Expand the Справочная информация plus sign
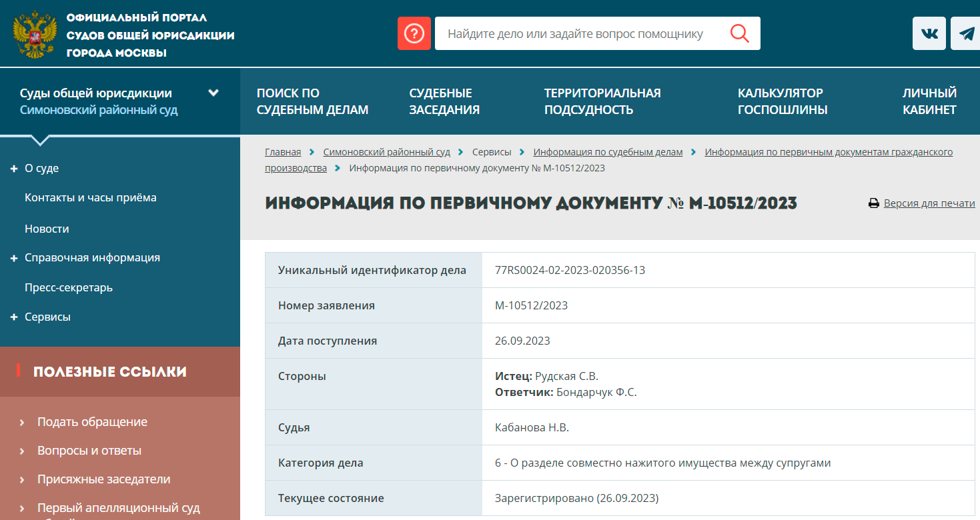980x520 pixels. coord(14,258)
